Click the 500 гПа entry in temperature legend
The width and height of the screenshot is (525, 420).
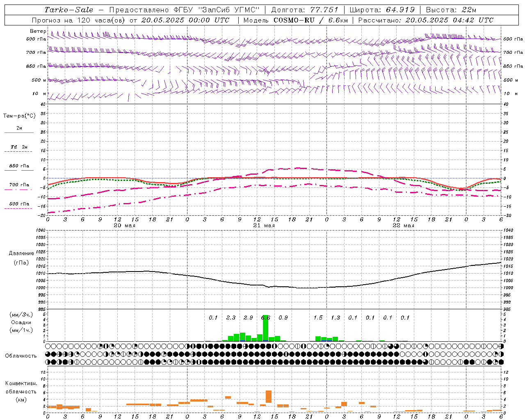pos(19,204)
